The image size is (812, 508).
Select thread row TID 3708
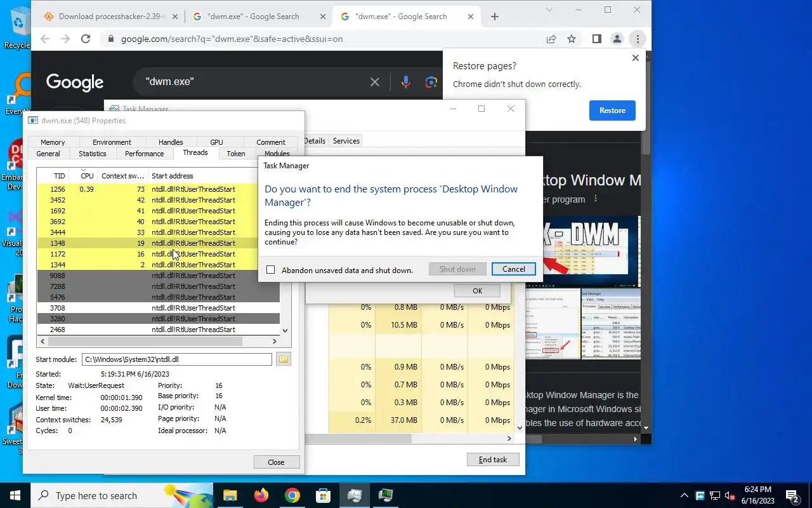click(x=158, y=308)
